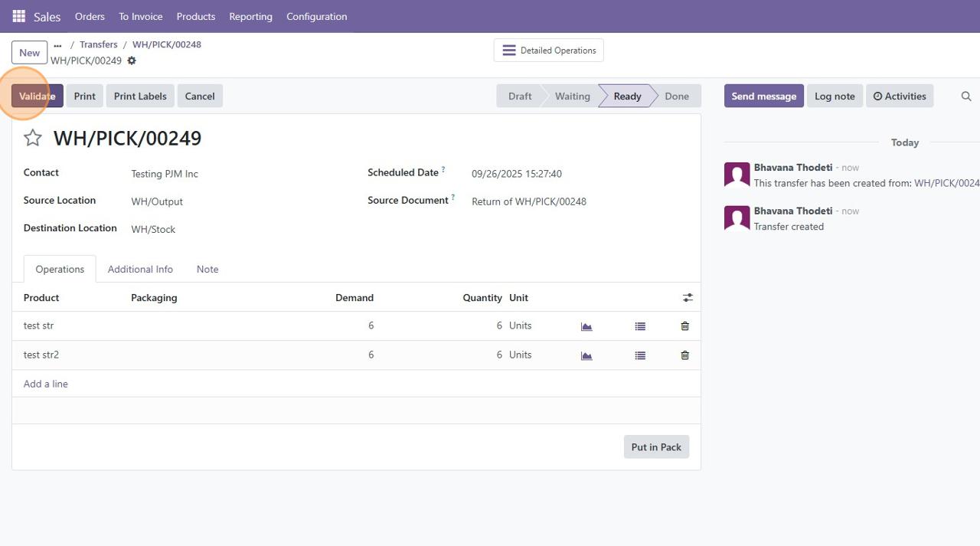980x546 pixels.
Task: Open the Reporting menu
Action: 250,16
